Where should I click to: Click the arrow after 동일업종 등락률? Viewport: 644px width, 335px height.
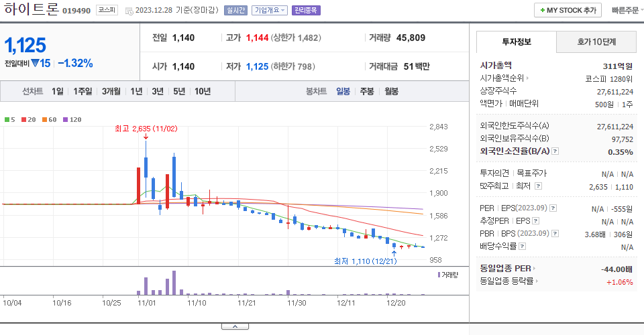tap(537, 281)
